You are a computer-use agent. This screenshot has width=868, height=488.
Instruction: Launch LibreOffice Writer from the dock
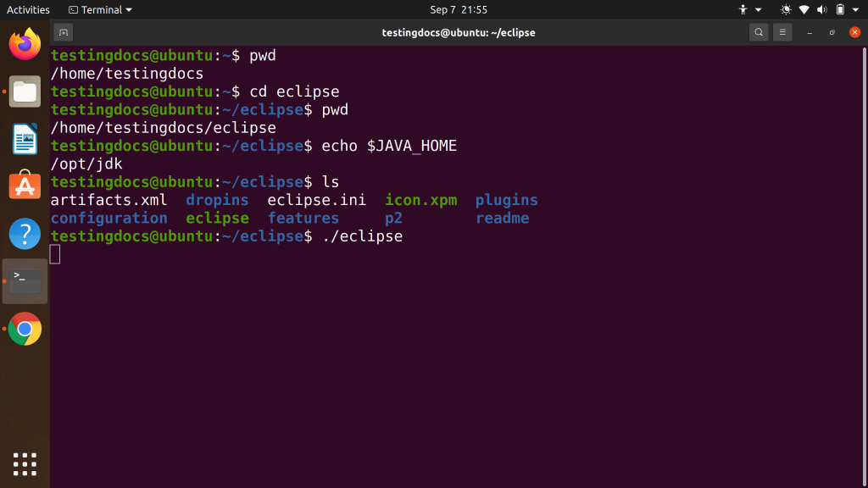coord(25,138)
